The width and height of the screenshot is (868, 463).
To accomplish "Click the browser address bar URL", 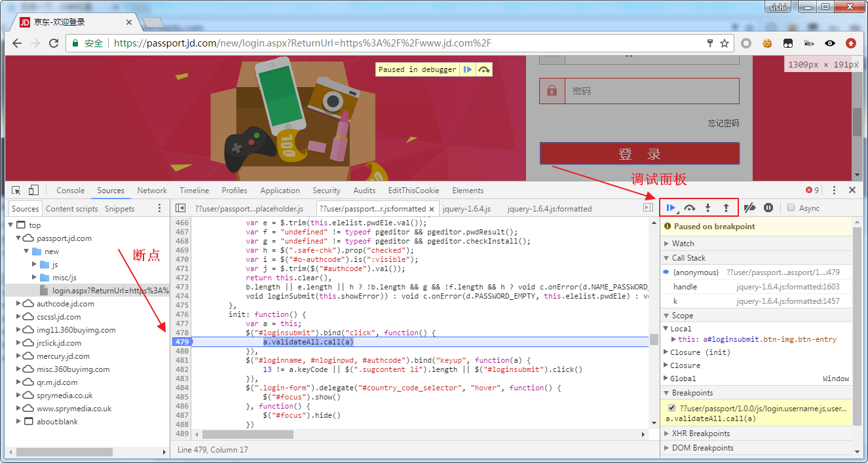I will 303,43.
